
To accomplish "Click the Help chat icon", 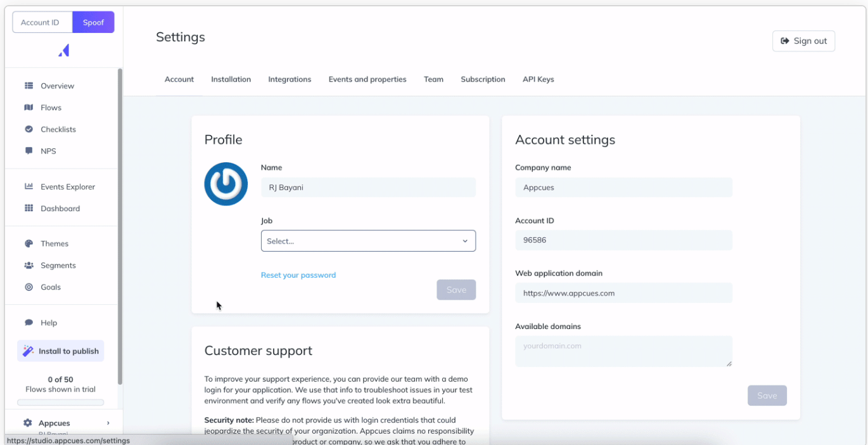I will (29, 323).
